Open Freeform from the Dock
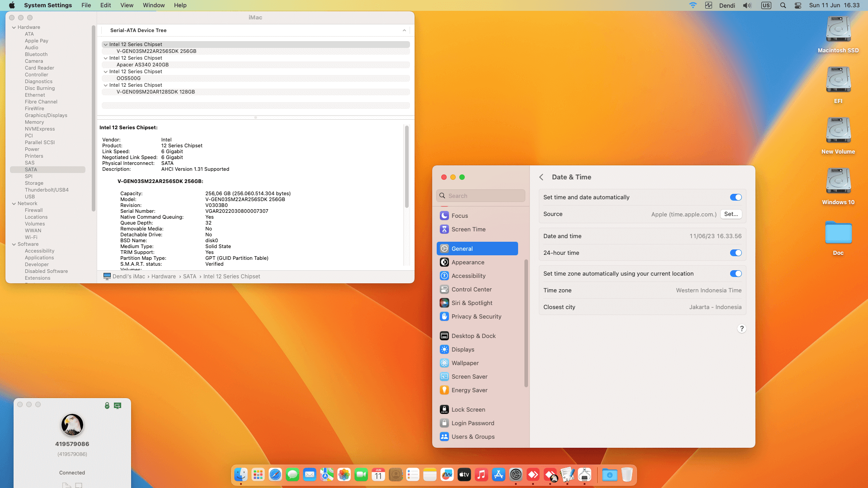This screenshot has height=488, width=868. [447, 475]
